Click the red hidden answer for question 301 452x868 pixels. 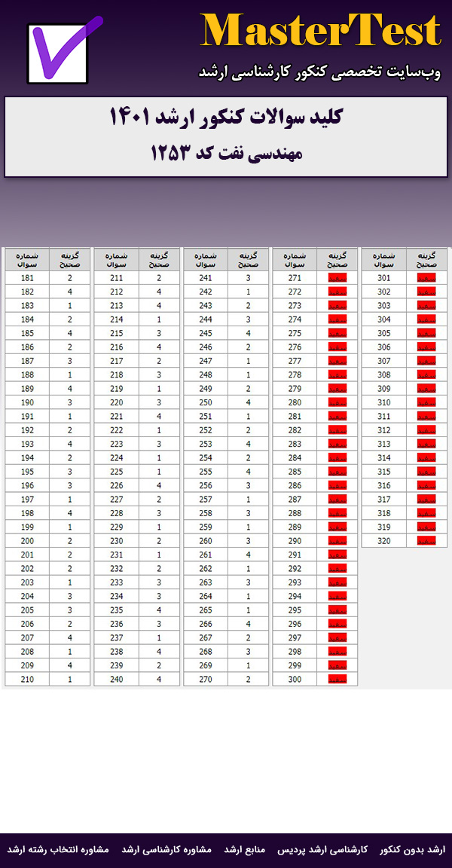point(426,278)
